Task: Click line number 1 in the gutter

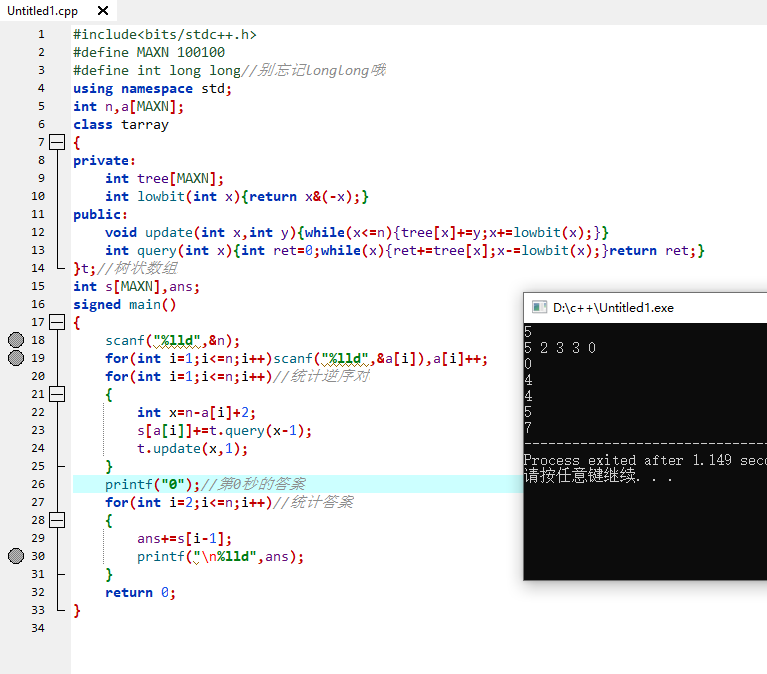Action: tap(41, 34)
